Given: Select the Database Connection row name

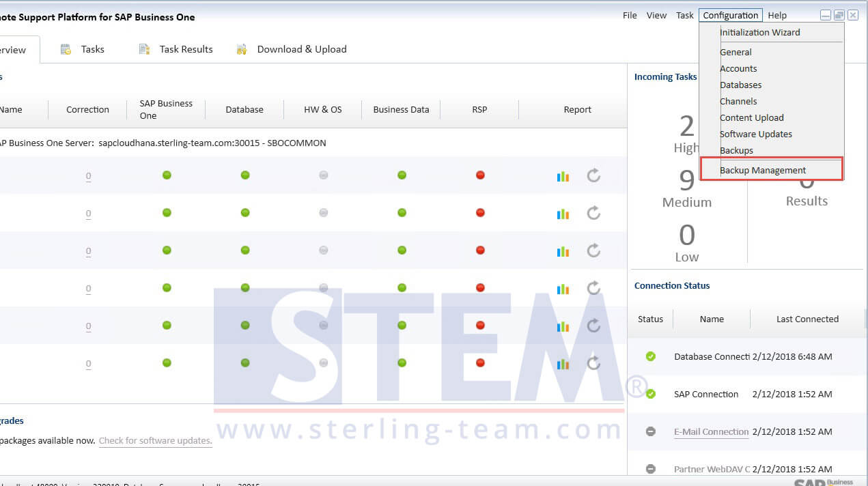Looking at the screenshot, I should point(712,356).
